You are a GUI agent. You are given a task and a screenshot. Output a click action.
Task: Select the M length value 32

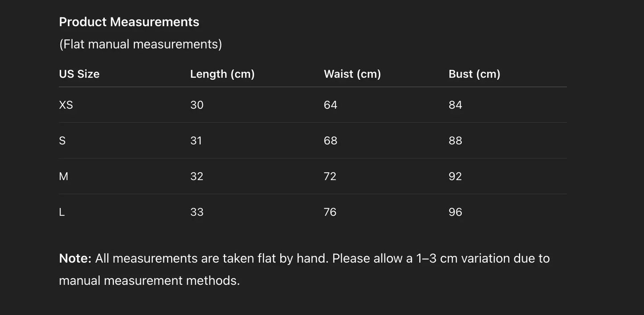(197, 176)
